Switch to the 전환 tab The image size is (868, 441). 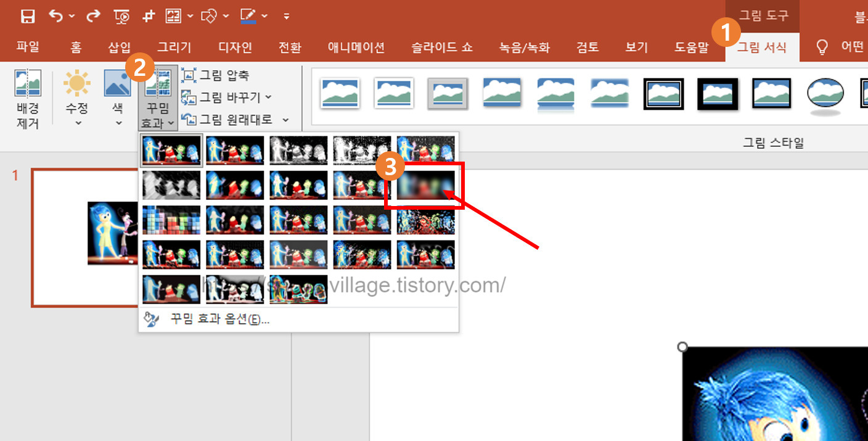tap(290, 47)
